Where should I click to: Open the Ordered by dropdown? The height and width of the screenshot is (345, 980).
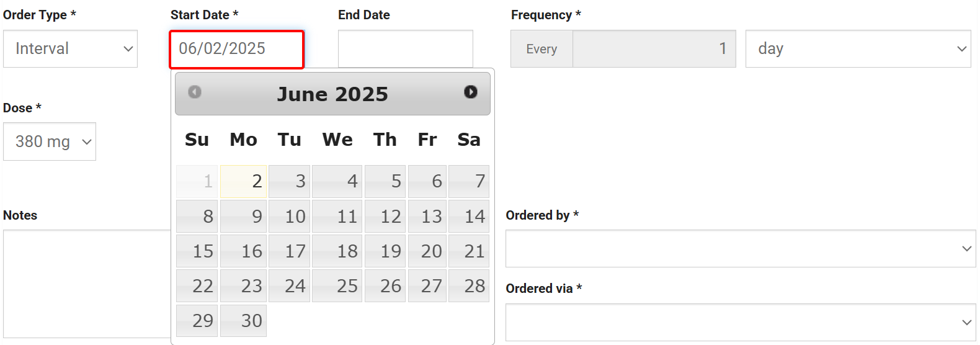740,249
